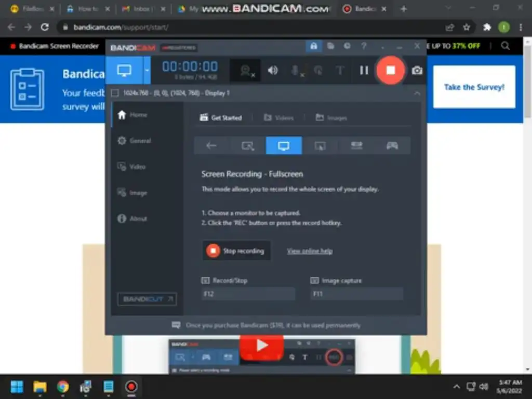Image resolution: width=532 pixels, height=399 pixels.
Task: Open Bandicam taskbar icon
Action: (131, 387)
